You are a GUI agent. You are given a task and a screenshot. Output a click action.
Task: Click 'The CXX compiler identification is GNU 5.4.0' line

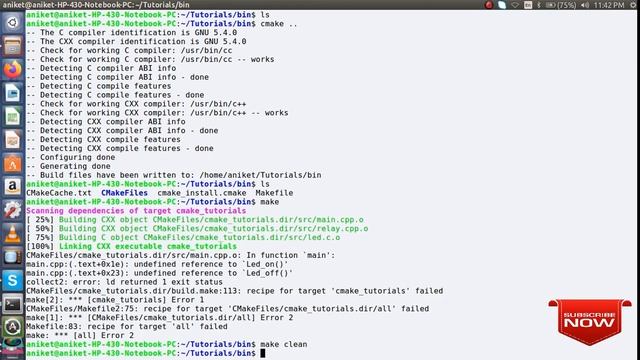point(136,42)
